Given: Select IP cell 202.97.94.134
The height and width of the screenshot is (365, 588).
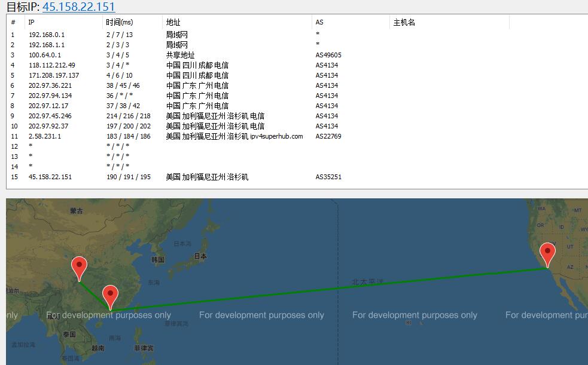Looking at the screenshot, I should pyautogui.click(x=50, y=96).
